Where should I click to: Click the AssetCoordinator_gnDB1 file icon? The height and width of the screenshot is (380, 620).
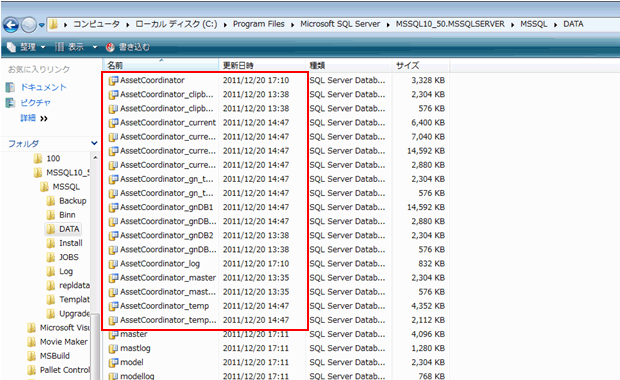[113, 207]
